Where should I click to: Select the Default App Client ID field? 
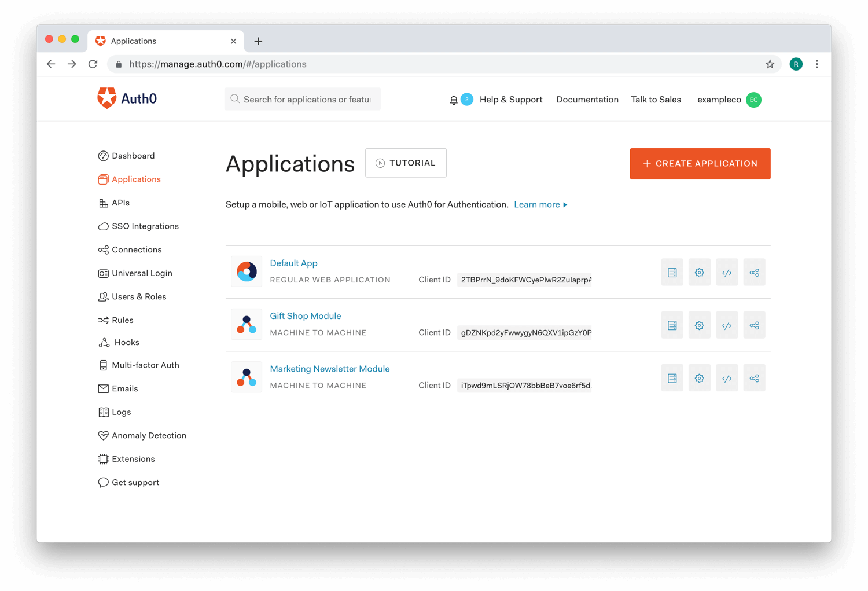click(x=524, y=280)
